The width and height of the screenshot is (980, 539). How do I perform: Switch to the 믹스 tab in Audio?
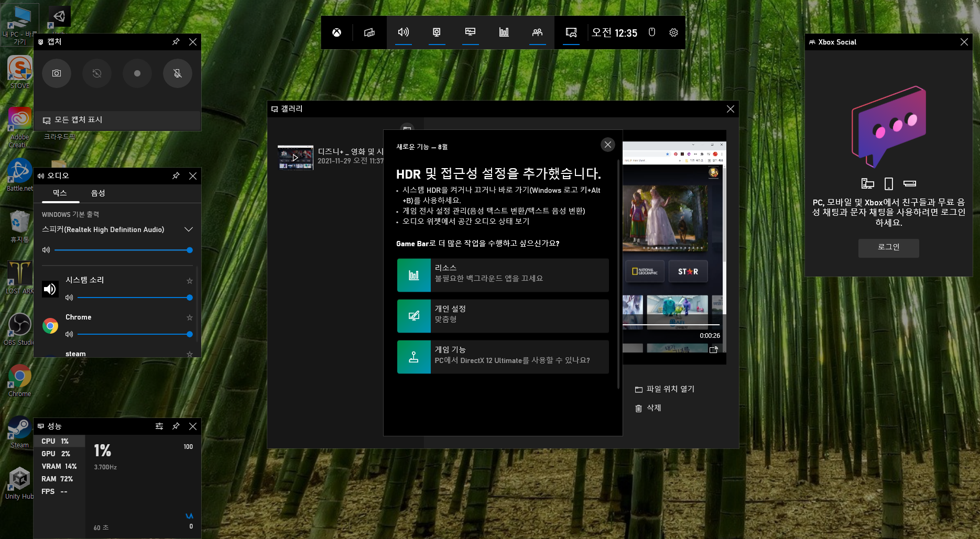[x=60, y=193]
